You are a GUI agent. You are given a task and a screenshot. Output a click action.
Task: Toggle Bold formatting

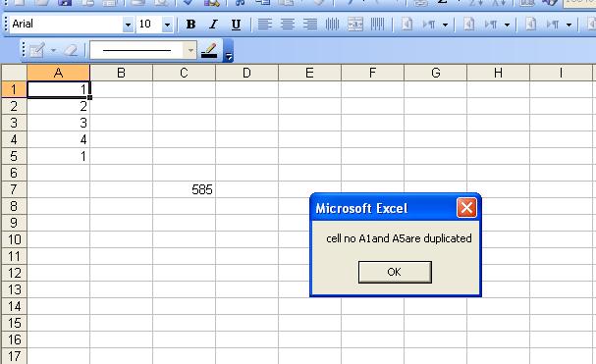pyautogui.click(x=190, y=25)
